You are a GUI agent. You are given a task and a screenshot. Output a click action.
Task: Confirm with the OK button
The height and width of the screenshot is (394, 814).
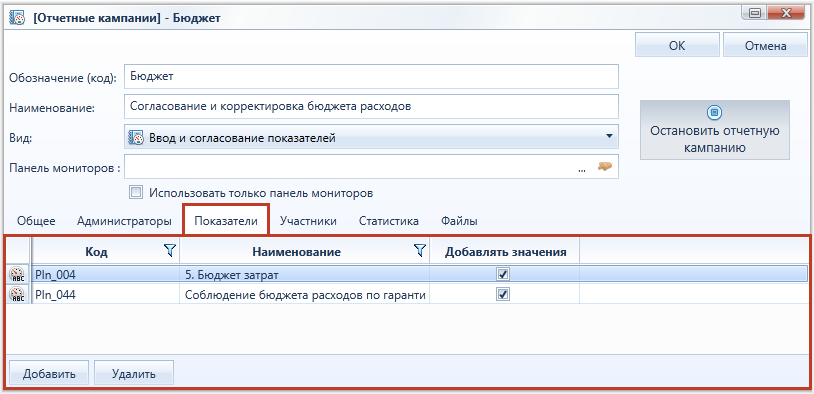(677, 46)
